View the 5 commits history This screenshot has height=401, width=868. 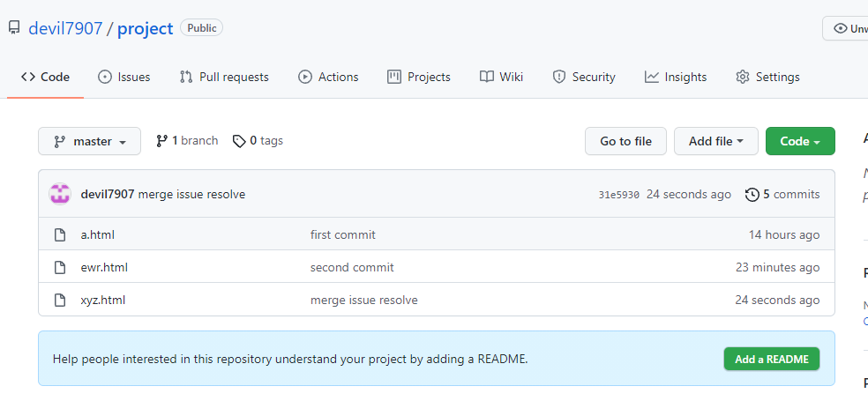(x=782, y=195)
